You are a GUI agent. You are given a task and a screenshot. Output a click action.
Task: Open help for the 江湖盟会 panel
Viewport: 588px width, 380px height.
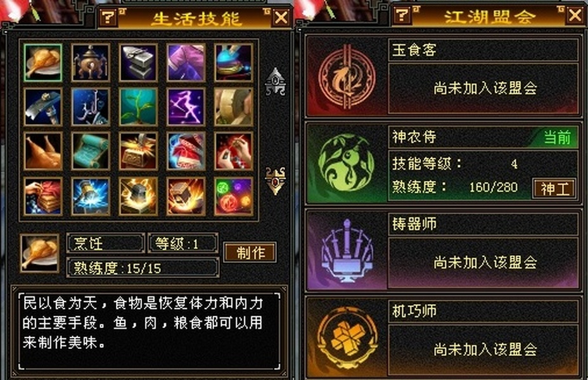pos(402,15)
